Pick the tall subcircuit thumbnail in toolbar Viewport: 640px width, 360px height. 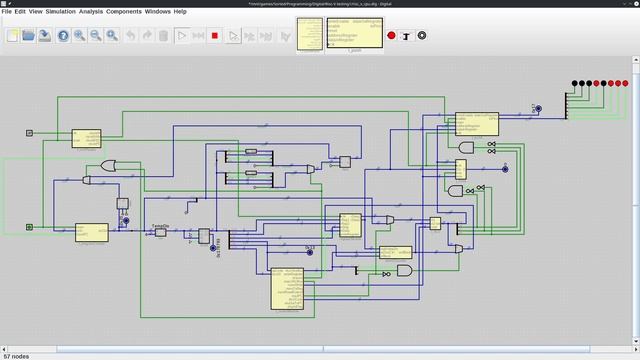click(310, 34)
